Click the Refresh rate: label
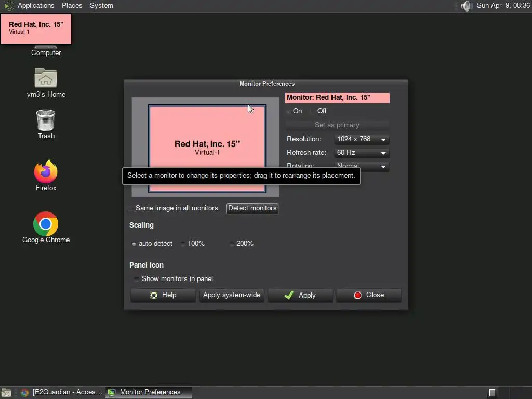This screenshot has width=532, height=399. (307, 153)
